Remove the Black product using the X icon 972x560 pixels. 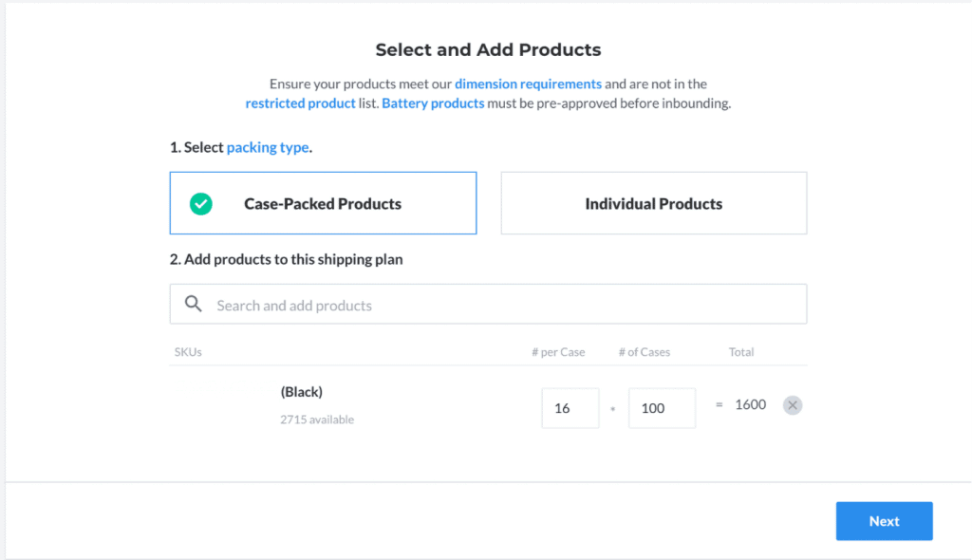click(x=793, y=404)
